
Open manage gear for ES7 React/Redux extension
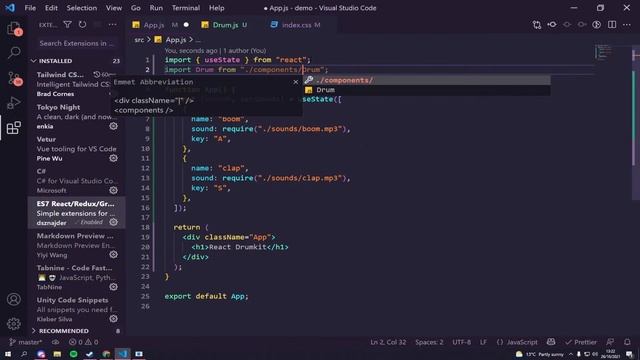click(x=113, y=222)
